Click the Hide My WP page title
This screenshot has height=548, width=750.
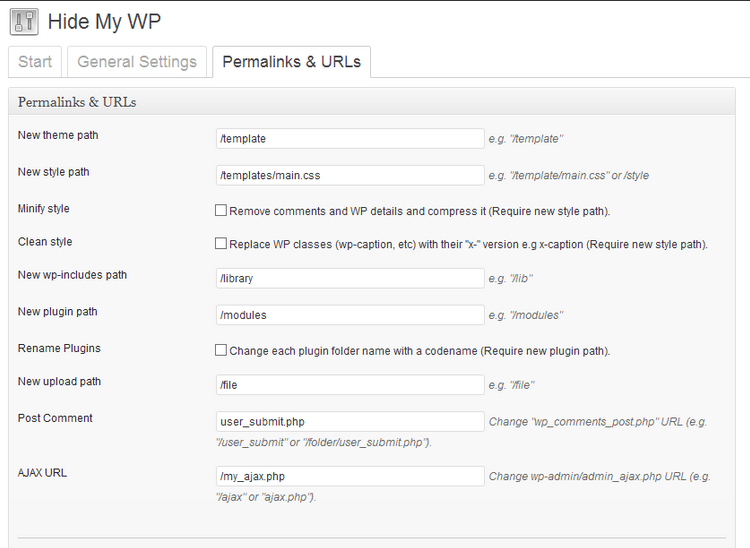104,22
